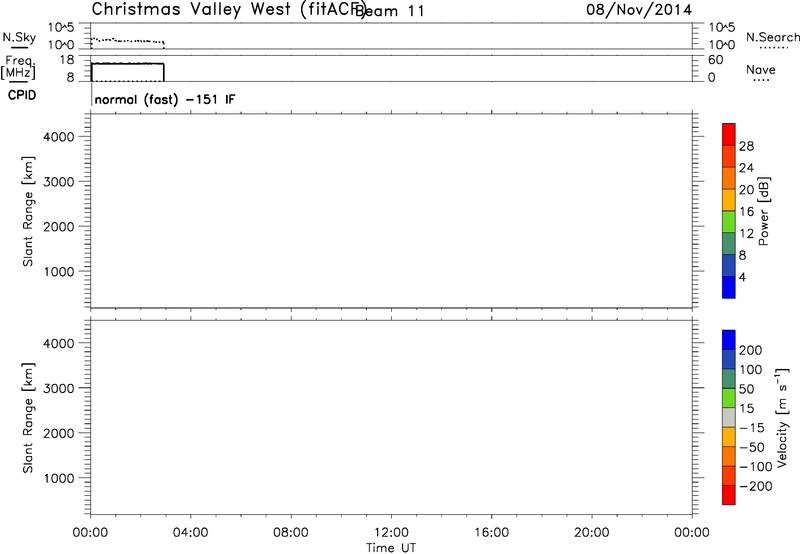Click the "20:00" time tick label

(x=591, y=533)
